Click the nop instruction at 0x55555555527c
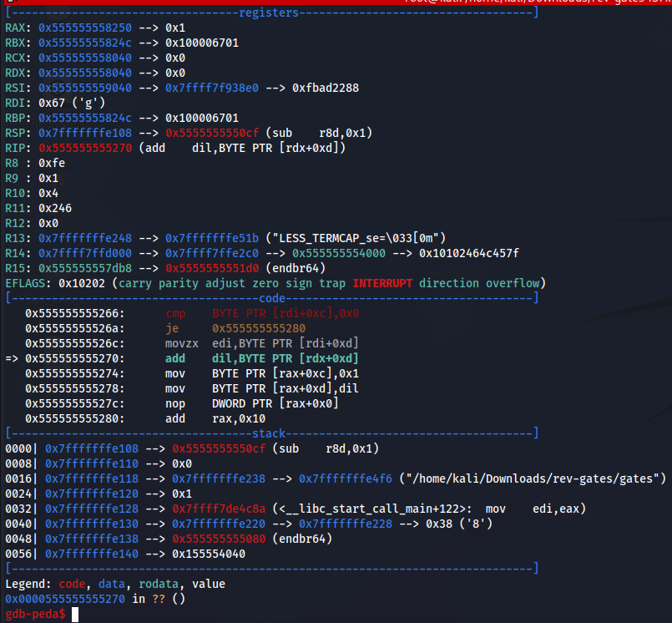The image size is (672, 623). [x=252, y=403]
